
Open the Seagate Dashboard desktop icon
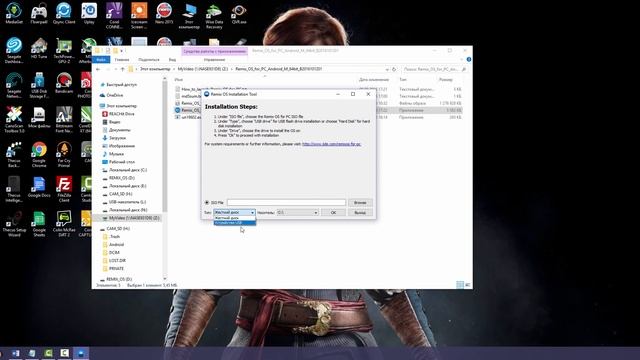(x=14, y=51)
